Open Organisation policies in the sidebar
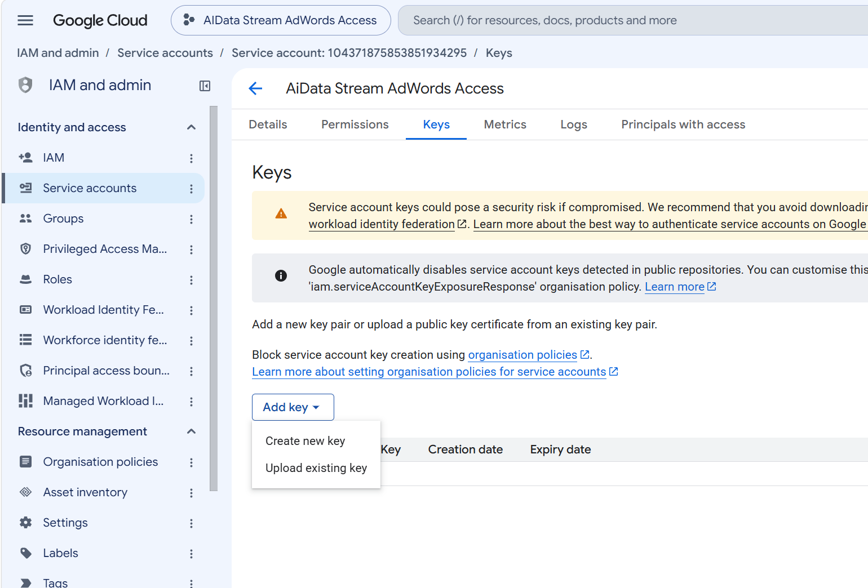Image resolution: width=868 pixels, height=588 pixels. tap(100, 462)
